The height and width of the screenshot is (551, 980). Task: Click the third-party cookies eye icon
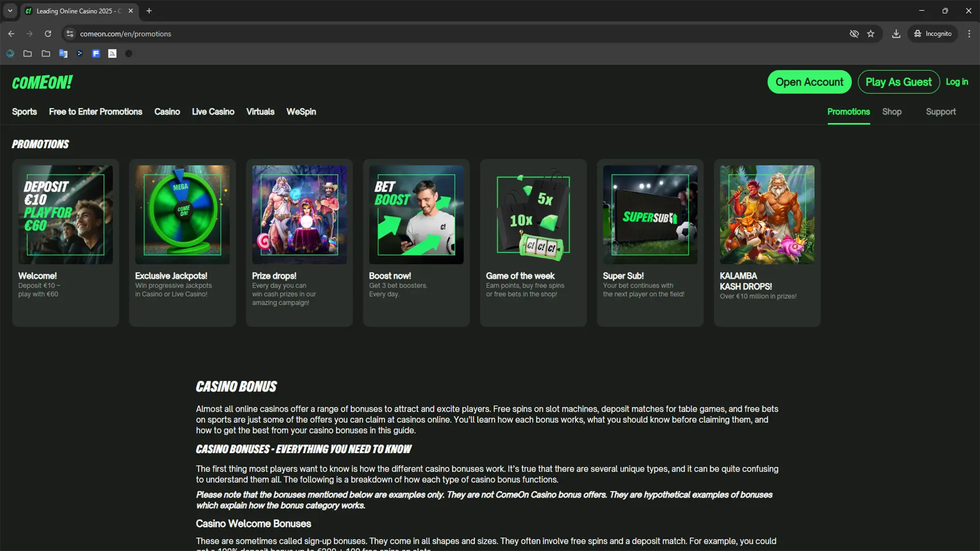(854, 34)
